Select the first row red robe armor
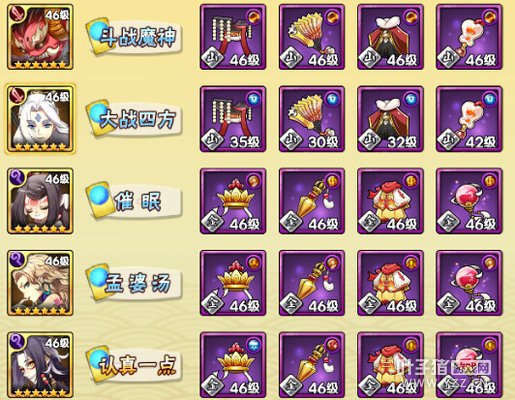This screenshot has width=515, height=400. 390,37
